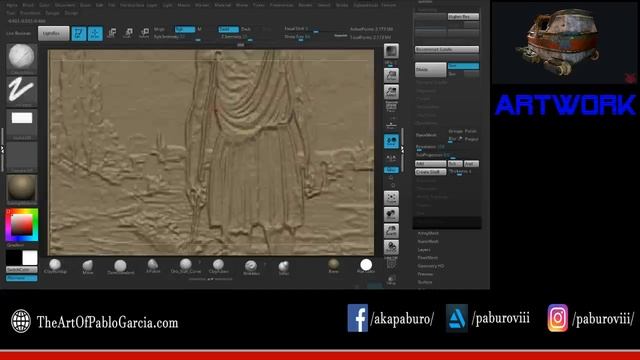640x360 pixels.
Task: Expand the Layers subpalette
Action: [x=424, y=249]
